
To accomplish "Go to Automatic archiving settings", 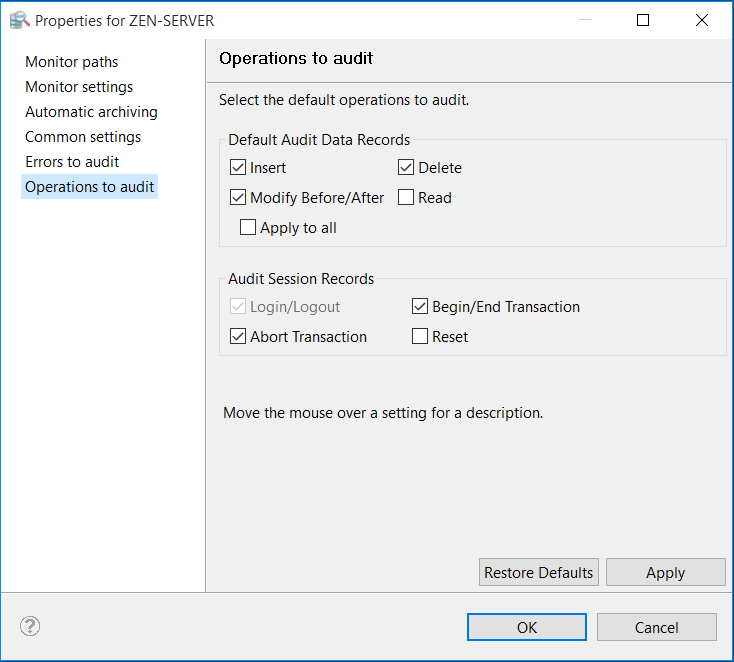I will pyautogui.click(x=91, y=112).
